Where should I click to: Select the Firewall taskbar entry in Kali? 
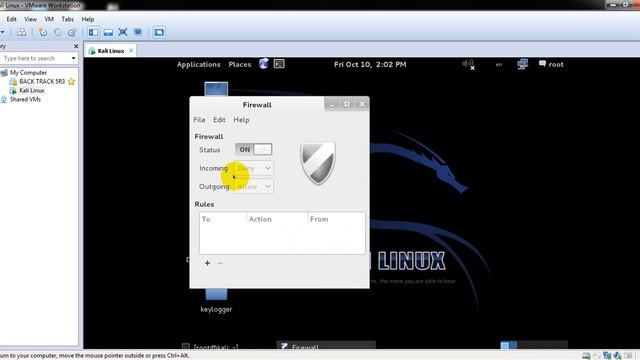pos(326,346)
